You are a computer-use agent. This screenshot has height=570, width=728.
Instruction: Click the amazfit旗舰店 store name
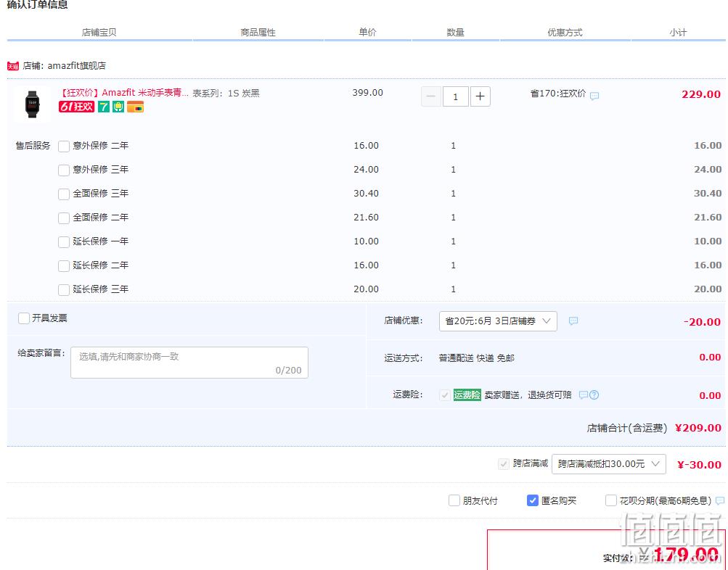point(77,66)
